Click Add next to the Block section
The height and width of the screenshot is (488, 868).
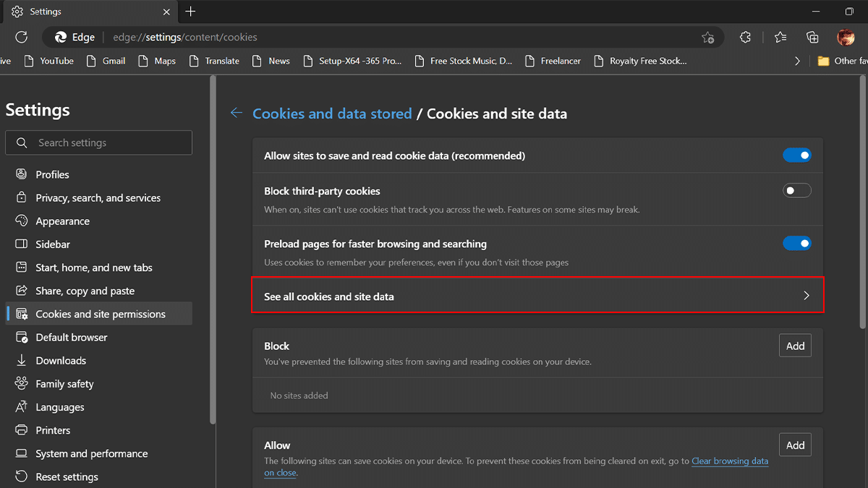[794, 346]
